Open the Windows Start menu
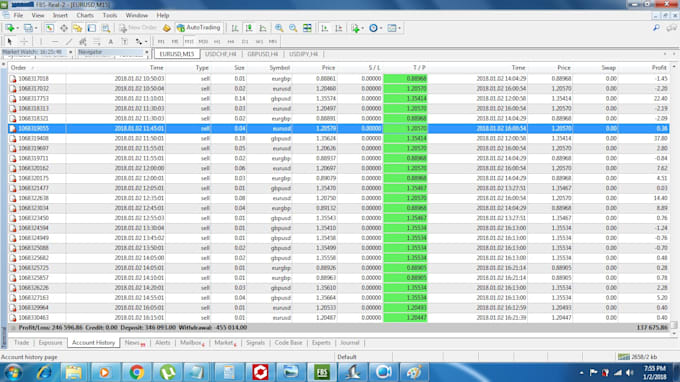Viewport: 680px width, 382px height. 13,372
